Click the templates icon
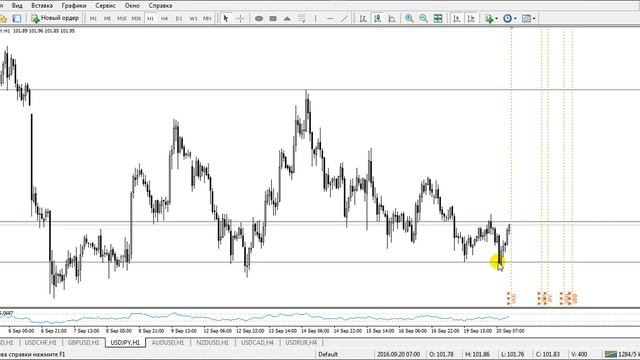Image resolution: width=640 pixels, height=360 pixels. (527, 18)
